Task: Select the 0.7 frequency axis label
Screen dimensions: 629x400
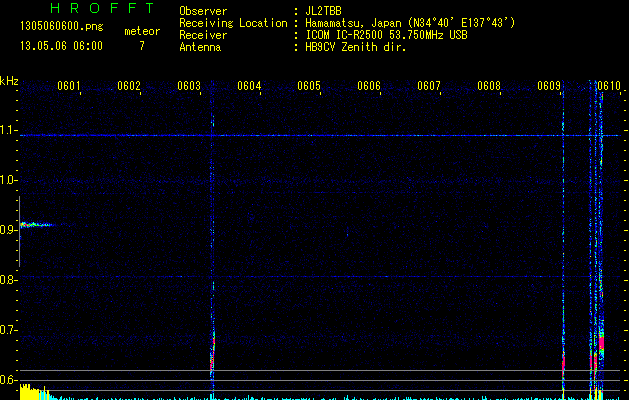Action: pos(9,330)
